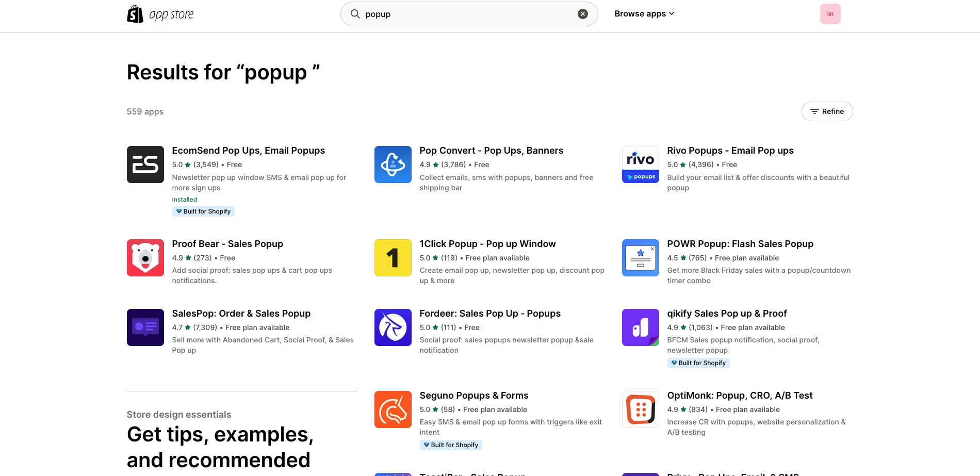Click the Store design essentials heading

179,415
